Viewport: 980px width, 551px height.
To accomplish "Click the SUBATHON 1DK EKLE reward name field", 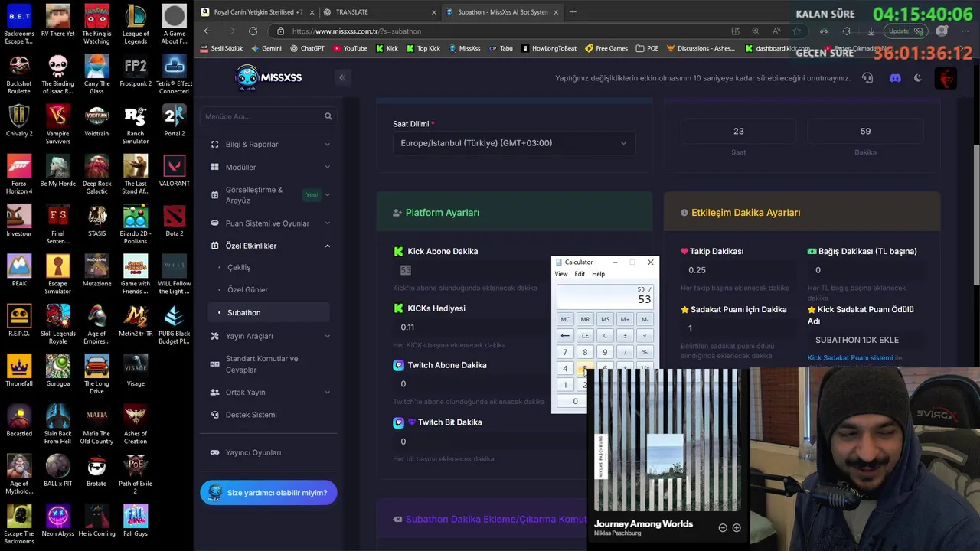I will tap(865, 340).
